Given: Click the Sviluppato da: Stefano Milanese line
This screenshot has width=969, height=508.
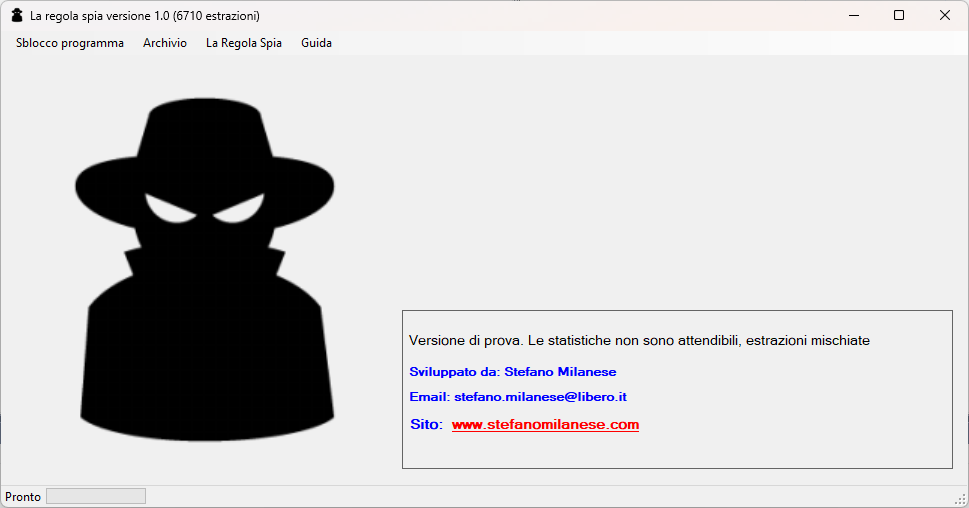Looking at the screenshot, I should (512, 372).
